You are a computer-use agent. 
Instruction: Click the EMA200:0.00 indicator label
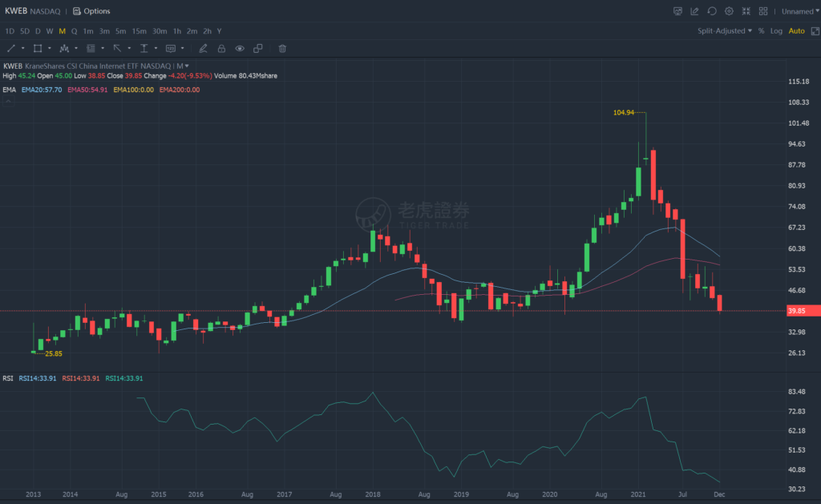pos(180,90)
